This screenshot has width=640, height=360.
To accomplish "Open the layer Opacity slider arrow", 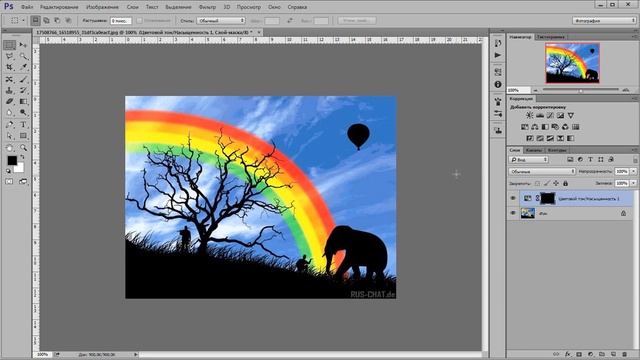I will coord(633,171).
